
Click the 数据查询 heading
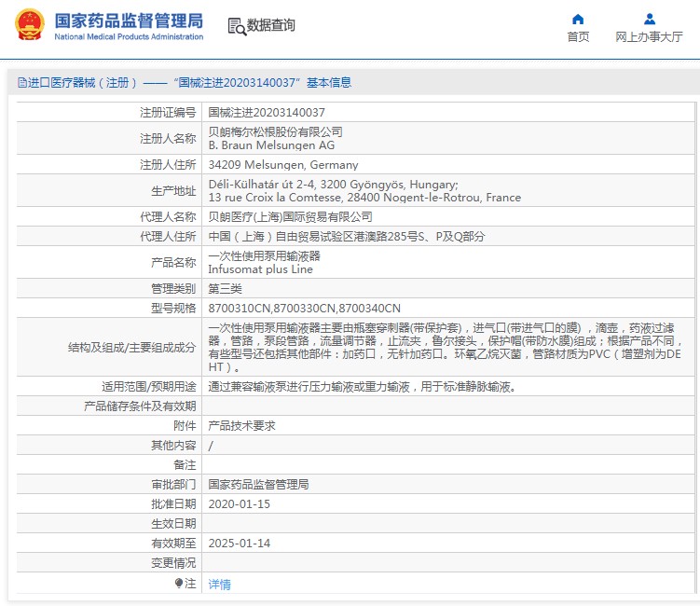(x=271, y=25)
